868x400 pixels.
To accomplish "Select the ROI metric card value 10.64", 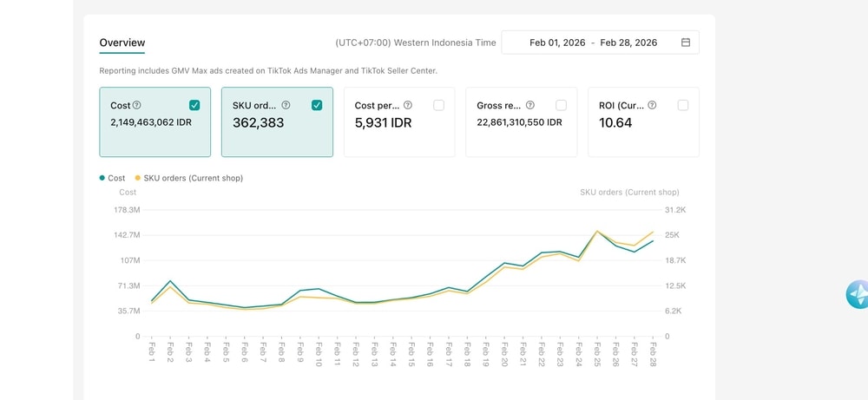I will pyautogui.click(x=615, y=123).
